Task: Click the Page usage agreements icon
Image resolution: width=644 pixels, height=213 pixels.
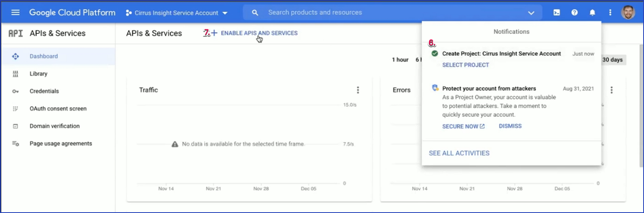Action: pos(15,143)
